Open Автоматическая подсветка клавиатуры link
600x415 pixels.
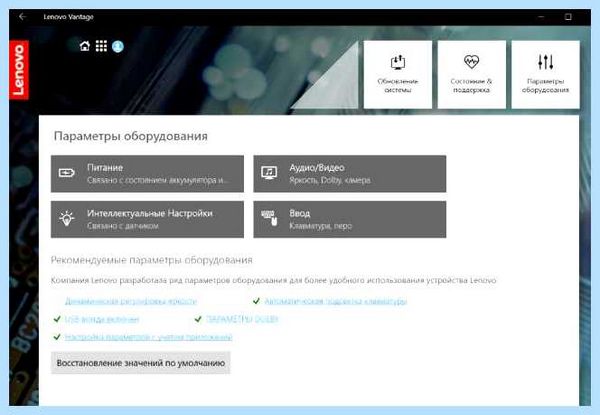coord(336,301)
